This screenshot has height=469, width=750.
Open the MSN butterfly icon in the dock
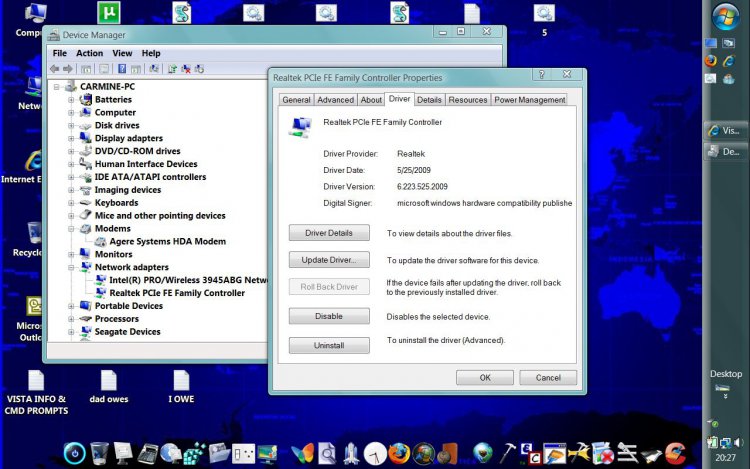pyautogui.click(x=302, y=454)
